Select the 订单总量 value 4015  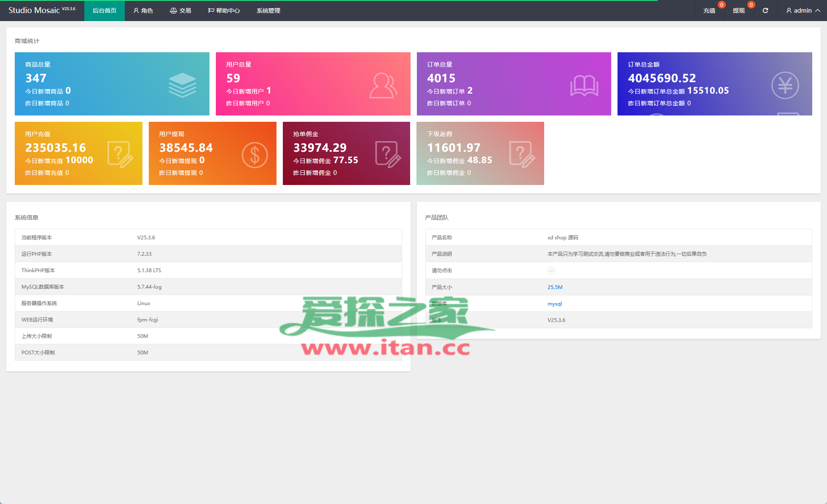pyautogui.click(x=441, y=78)
